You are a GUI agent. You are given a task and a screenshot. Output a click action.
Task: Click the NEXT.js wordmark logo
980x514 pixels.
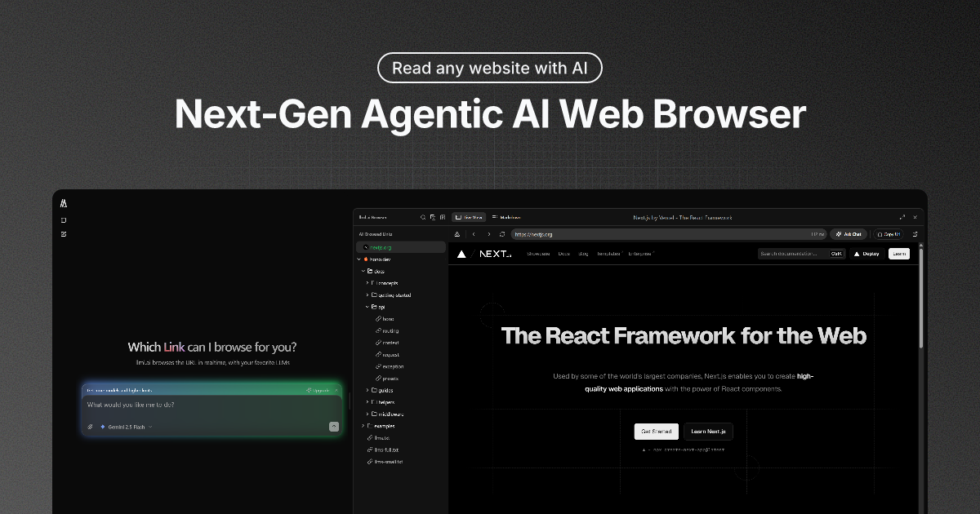496,254
